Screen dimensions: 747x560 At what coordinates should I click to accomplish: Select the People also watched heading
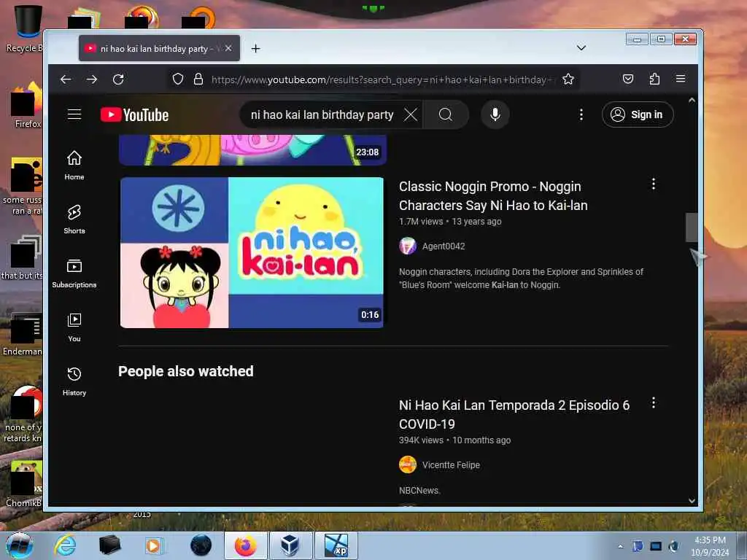click(x=186, y=371)
